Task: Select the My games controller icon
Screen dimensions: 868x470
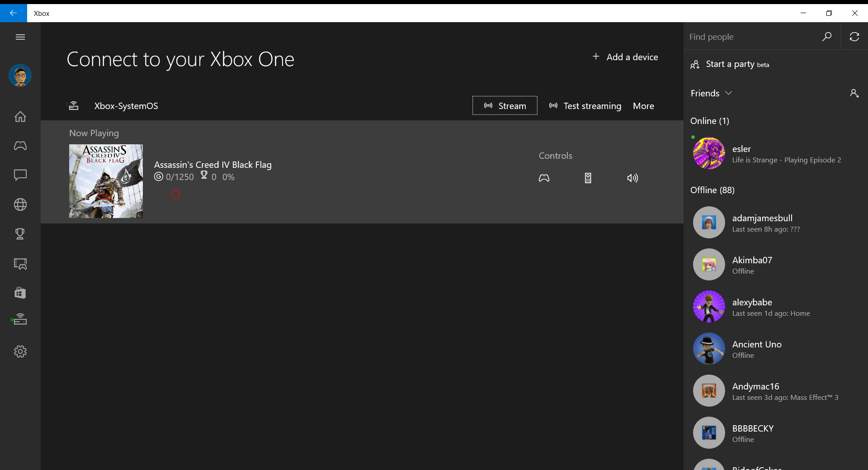Action: pyautogui.click(x=20, y=146)
